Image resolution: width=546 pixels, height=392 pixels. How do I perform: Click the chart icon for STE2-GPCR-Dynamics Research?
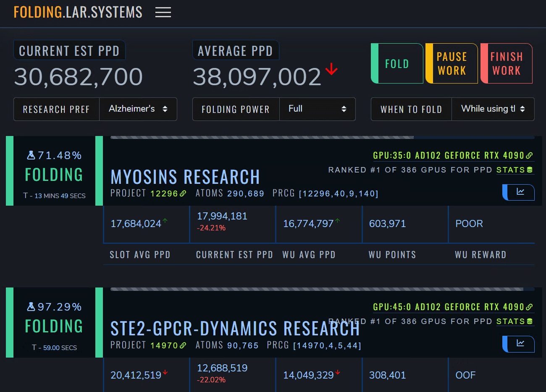click(520, 343)
